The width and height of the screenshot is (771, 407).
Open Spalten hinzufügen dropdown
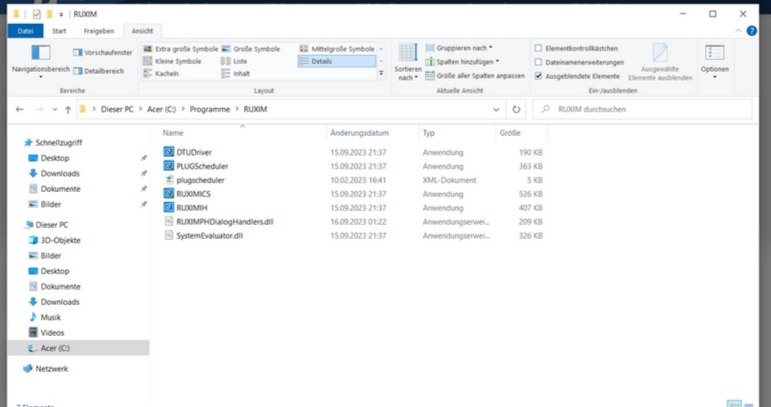[x=462, y=62]
